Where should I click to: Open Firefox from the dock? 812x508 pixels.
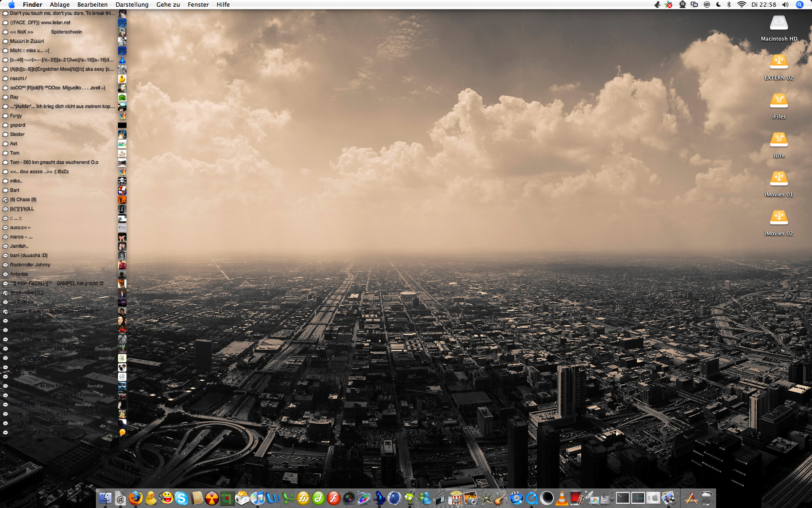(135, 498)
